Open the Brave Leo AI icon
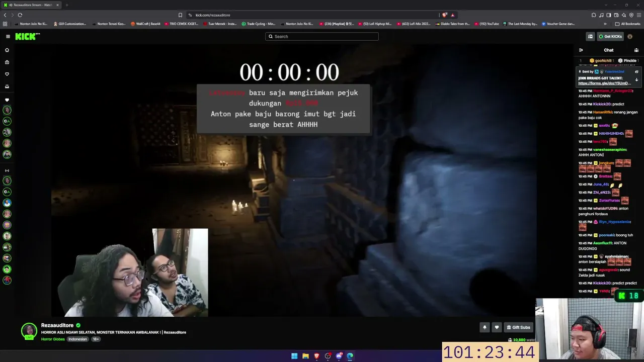 pyautogui.click(x=624, y=15)
